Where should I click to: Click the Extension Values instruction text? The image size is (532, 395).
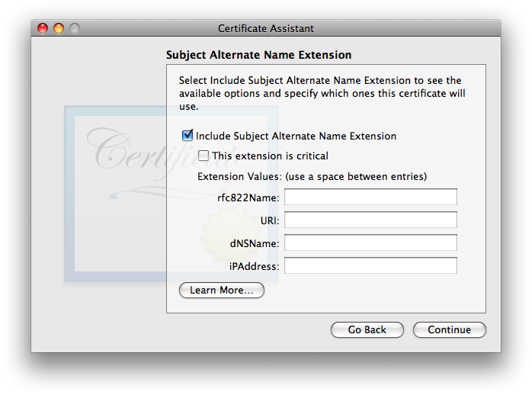click(312, 176)
